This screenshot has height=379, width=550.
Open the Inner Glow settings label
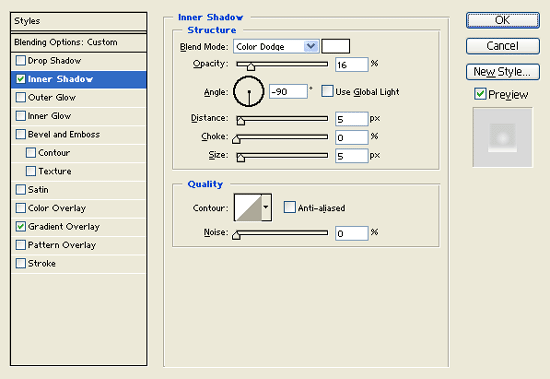(x=49, y=116)
